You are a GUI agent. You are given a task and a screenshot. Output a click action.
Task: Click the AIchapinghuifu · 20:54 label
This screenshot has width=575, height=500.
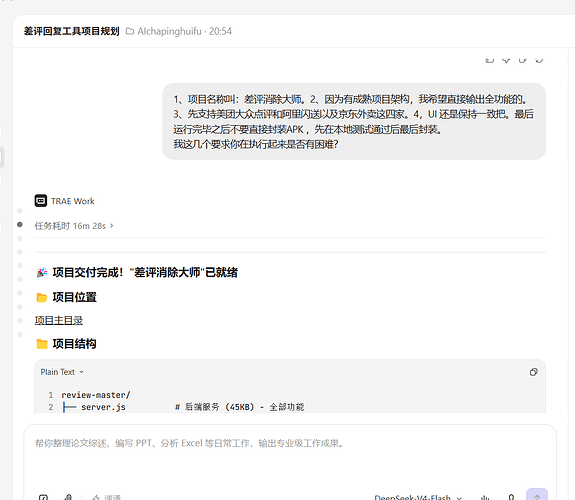tap(184, 31)
